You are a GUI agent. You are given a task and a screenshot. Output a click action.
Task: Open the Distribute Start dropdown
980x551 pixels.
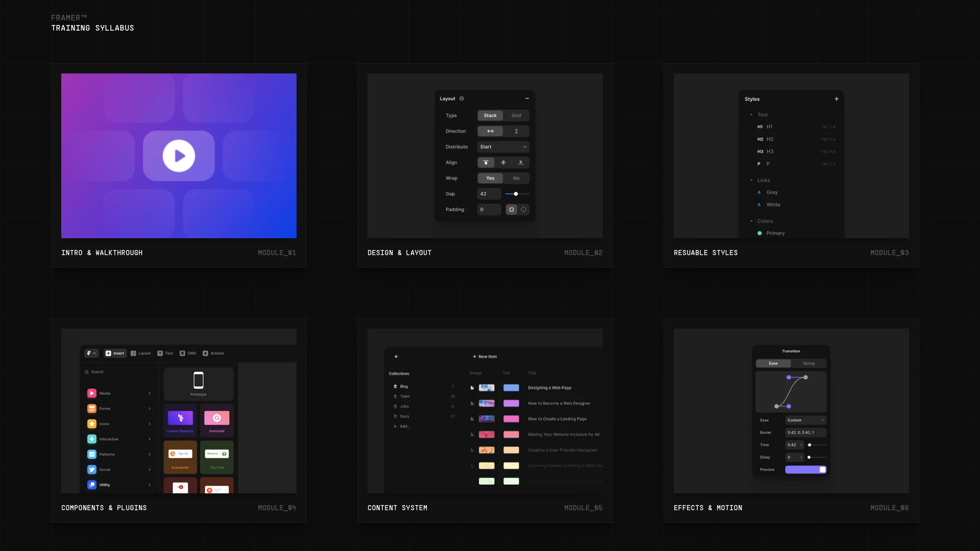pos(503,147)
